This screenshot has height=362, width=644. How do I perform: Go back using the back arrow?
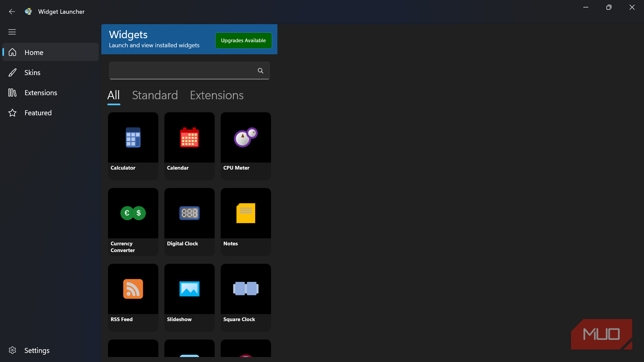[12, 12]
